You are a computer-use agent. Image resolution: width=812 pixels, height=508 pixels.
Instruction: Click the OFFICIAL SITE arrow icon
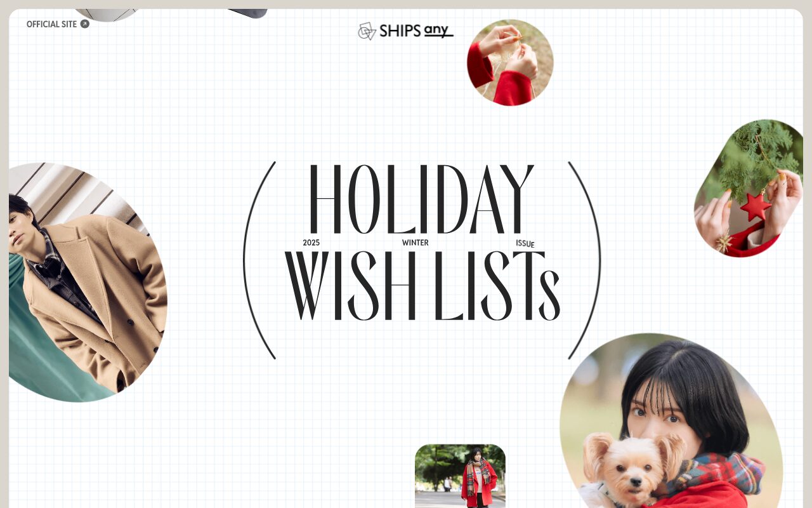coord(85,24)
